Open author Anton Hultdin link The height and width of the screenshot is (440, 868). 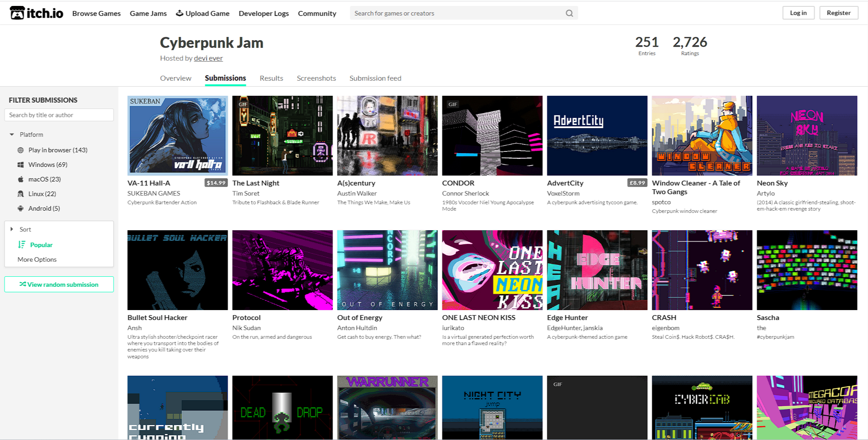click(357, 328)
